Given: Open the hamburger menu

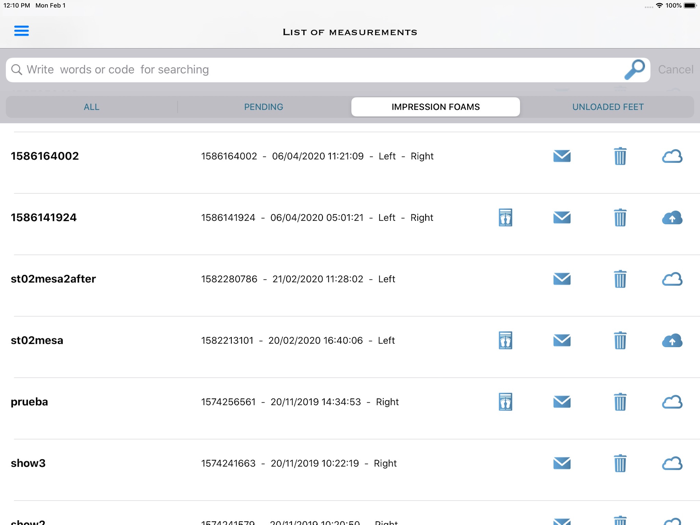Looking at the screenshot, I should pos(21,31).
